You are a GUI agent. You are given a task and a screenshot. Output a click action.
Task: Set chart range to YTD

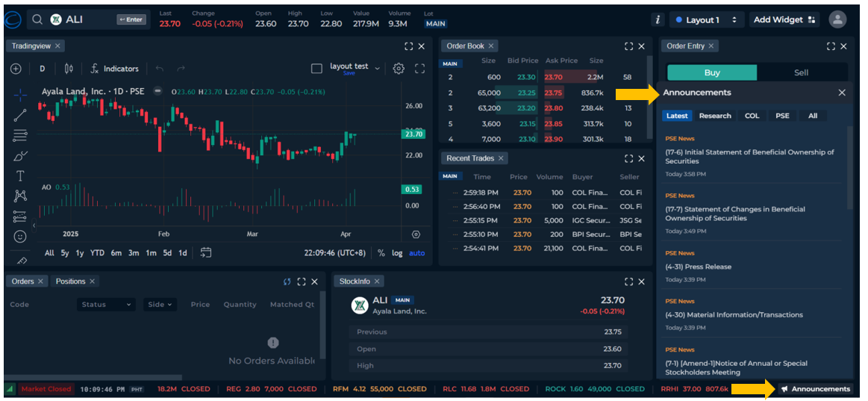98,252
